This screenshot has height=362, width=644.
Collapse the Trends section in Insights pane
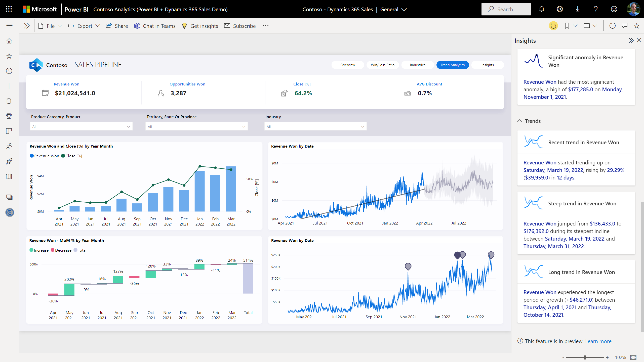[x=520, y=121]
